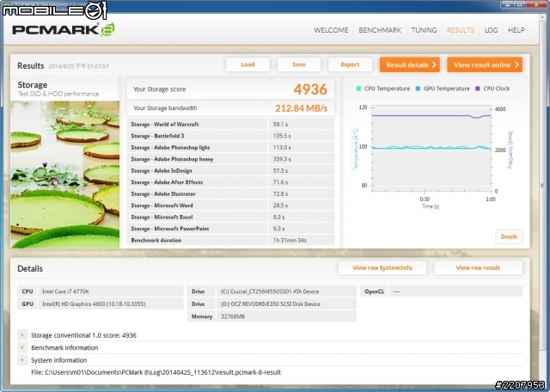Click the Save button

pyautogui.click(x=299, y=64)
